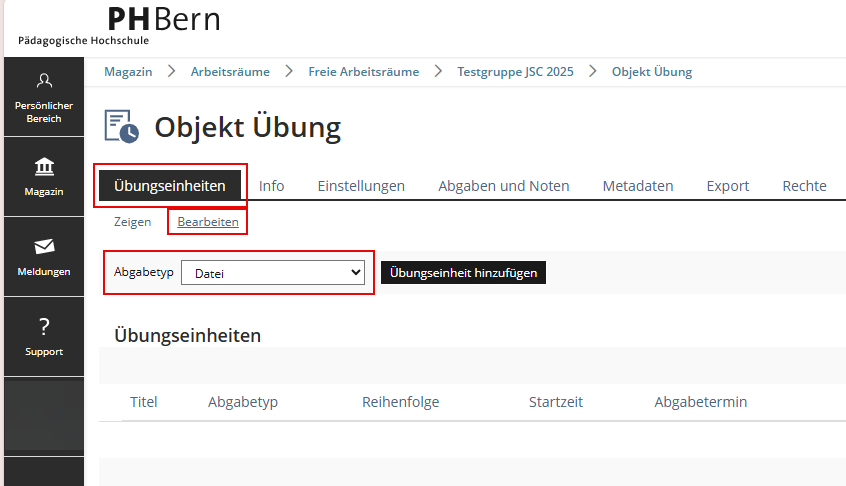The height and width of the screenshot is (486, 846).
Task: Click the Abgabetermin column header
Action: [700, 402]
